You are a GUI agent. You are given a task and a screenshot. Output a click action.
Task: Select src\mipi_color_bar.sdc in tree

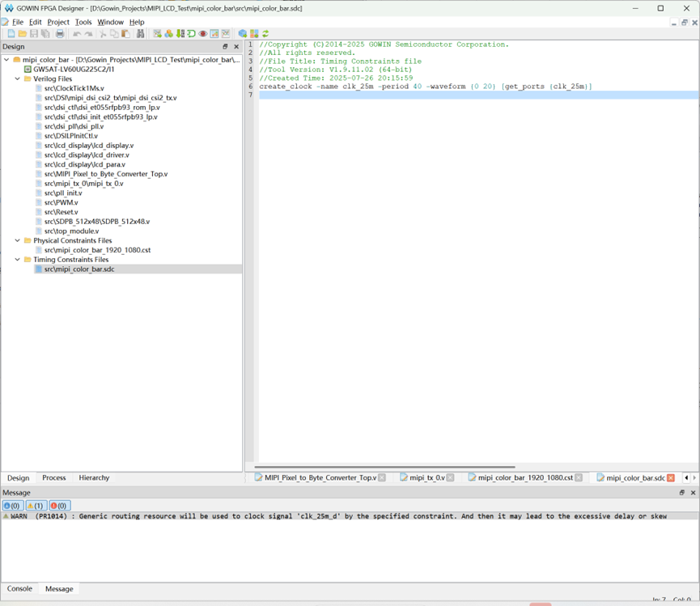coord(79,269)
